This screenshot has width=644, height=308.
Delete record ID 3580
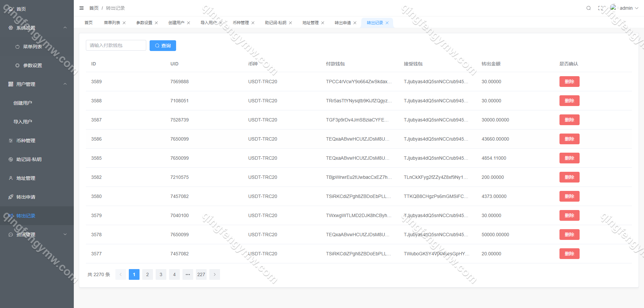(569, 196)
